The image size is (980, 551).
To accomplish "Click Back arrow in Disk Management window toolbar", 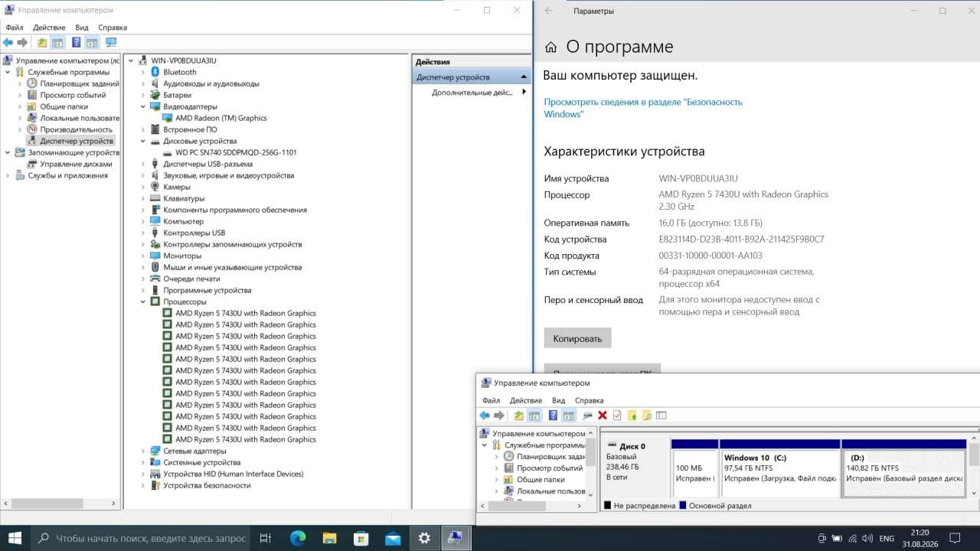I will (x=485, y=416).
